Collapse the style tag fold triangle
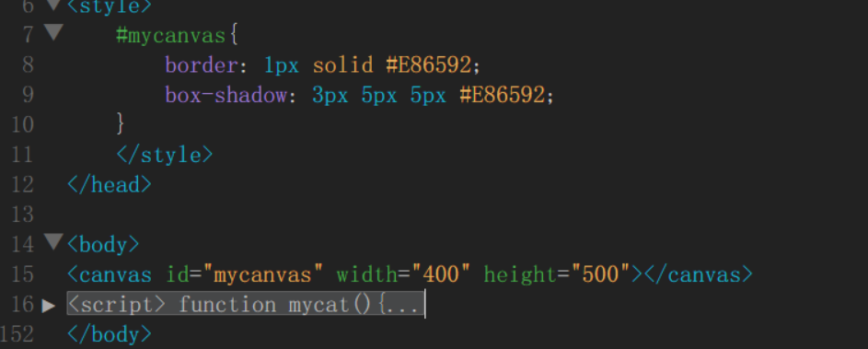Screen dimensions: 868x349 tap(52, 5)
